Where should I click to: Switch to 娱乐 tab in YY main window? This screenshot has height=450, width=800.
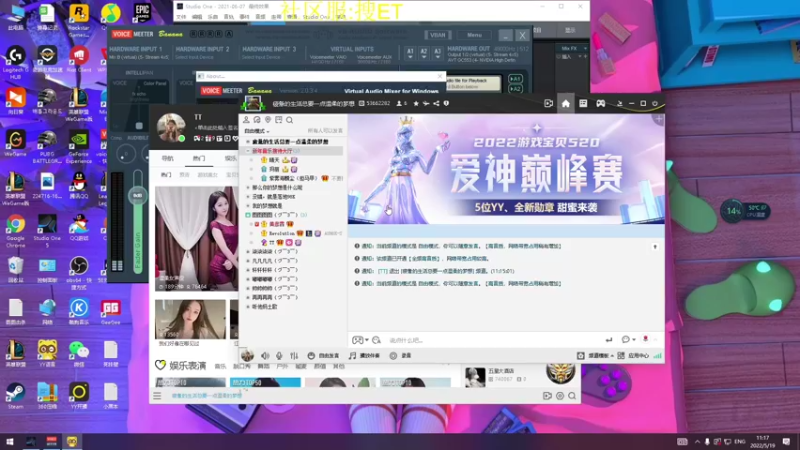click(x=231, y=158)
